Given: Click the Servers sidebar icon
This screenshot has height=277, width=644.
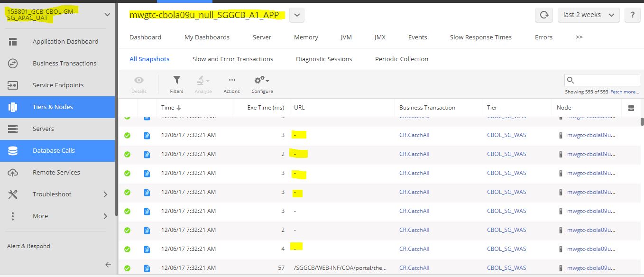Looking at the screenshot, I should 13,129.
